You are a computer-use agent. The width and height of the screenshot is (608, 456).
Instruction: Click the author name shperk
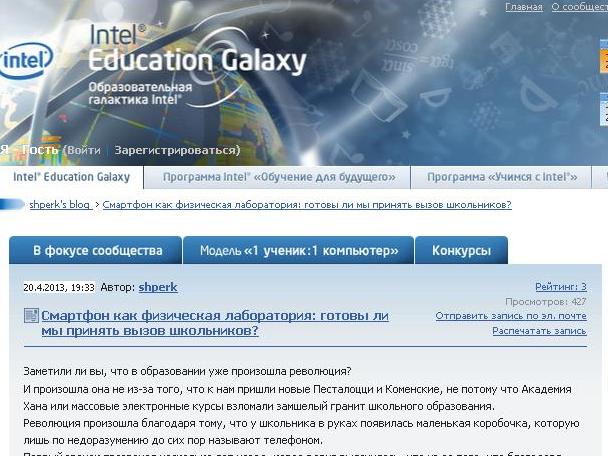pos(158,287)
